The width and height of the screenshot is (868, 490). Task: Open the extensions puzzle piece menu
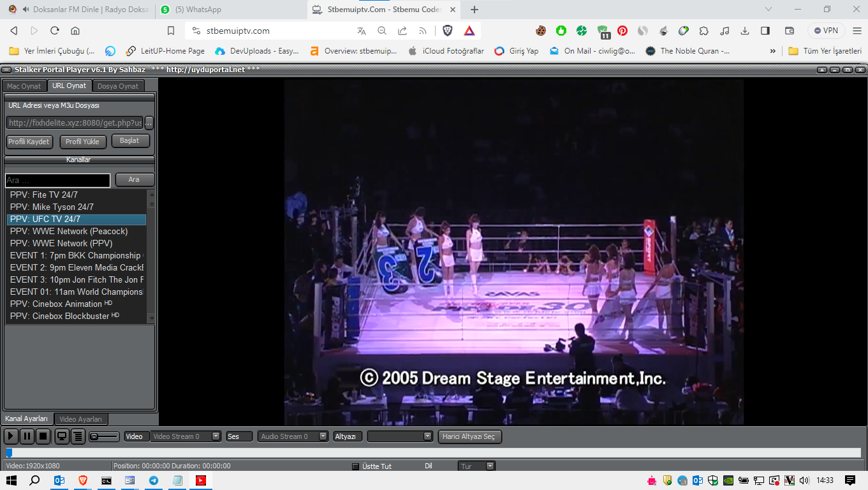click(x=704, y=31)
